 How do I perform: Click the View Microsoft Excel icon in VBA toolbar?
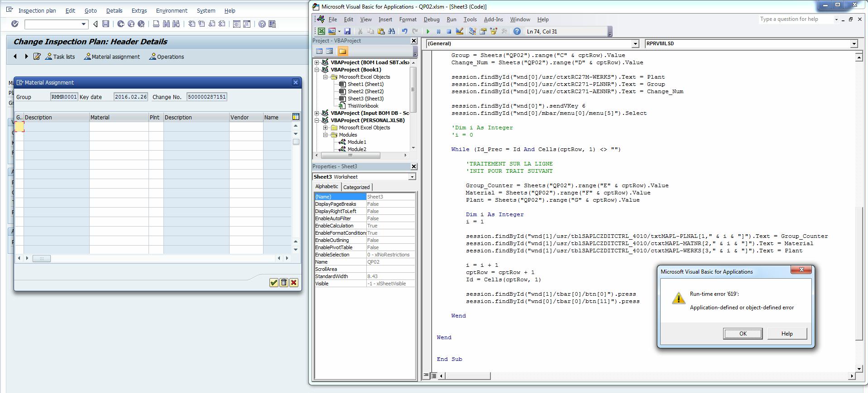click(321, 31)
